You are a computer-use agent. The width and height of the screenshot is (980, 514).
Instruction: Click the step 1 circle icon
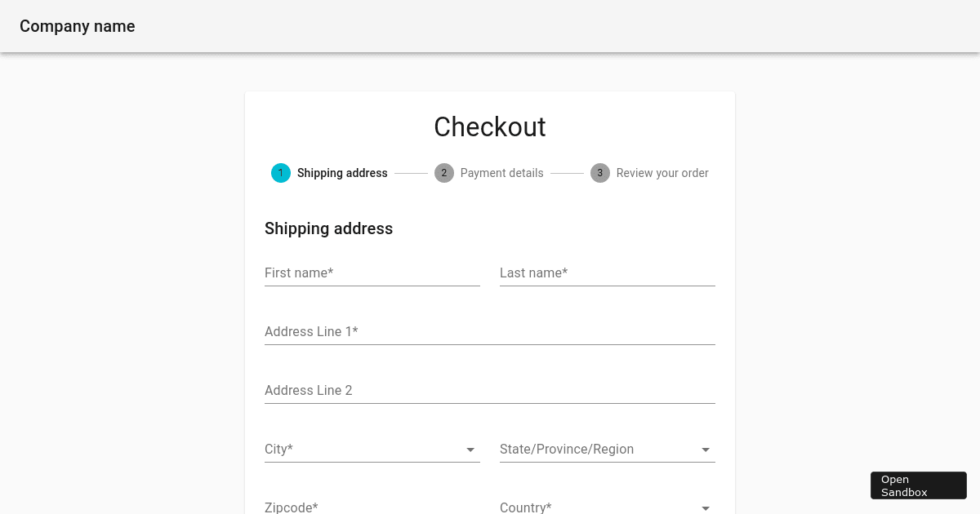(x=281, y=173)
